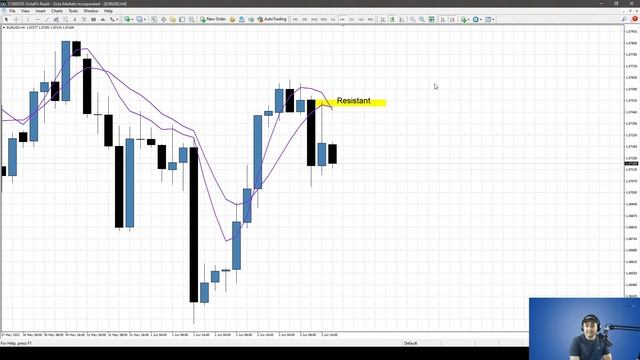Select the H4 timeframe button
640x360 pixels.
coord(342,19)
